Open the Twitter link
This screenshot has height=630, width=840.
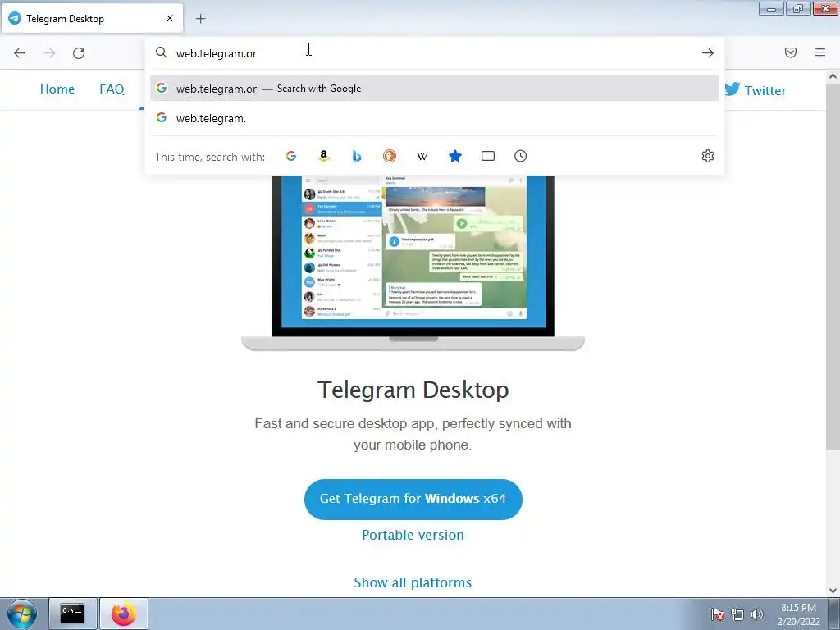point(756,90)
